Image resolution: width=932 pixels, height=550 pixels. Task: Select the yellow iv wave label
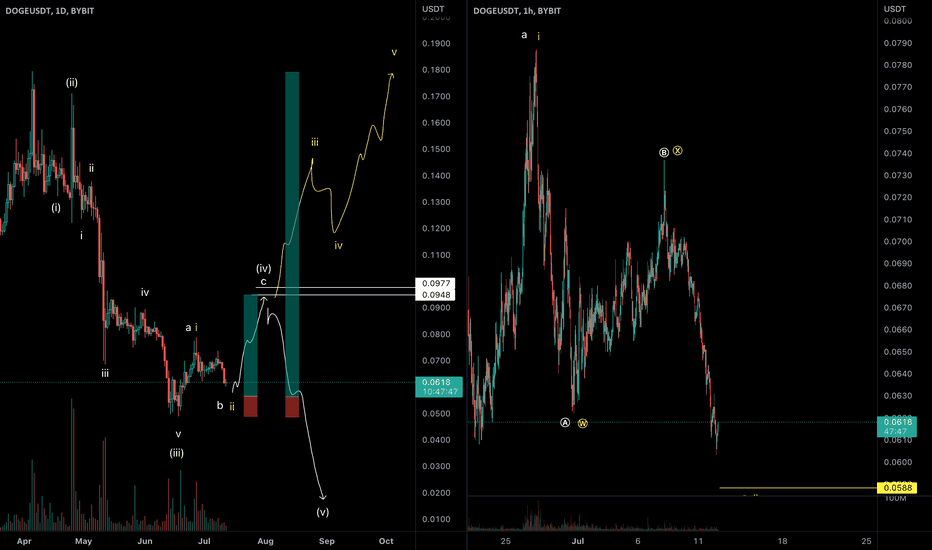338,246
